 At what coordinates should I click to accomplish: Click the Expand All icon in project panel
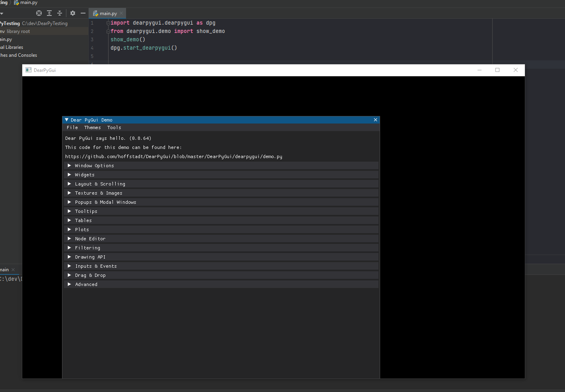click(x=49, y=13)
